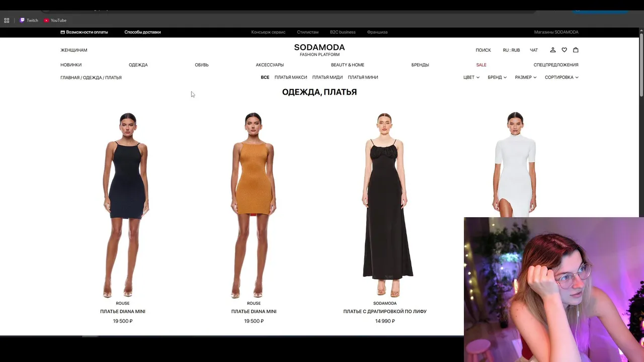The width and height of the screenshot is (644, 362).
Task: Open the long black draped dress image
Action: pos(386,205)
